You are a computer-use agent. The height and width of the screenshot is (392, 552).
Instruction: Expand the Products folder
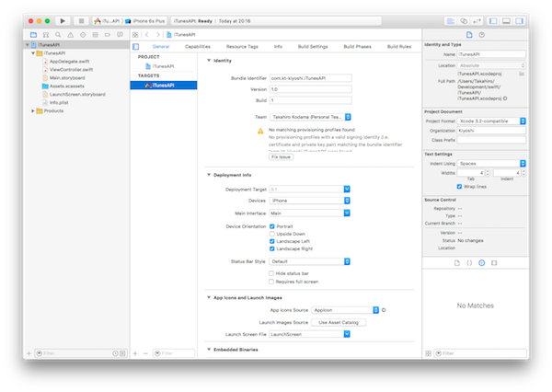tap(33, 111)
